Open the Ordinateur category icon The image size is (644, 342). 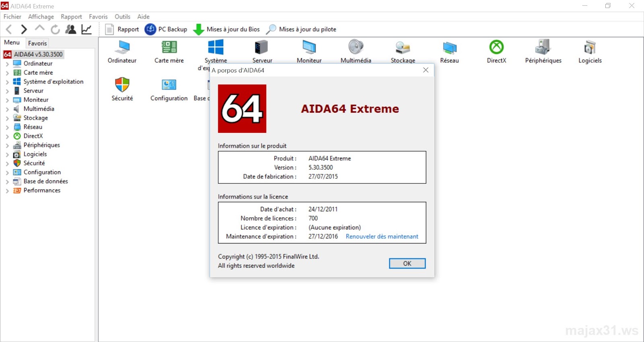pos(122,52)
